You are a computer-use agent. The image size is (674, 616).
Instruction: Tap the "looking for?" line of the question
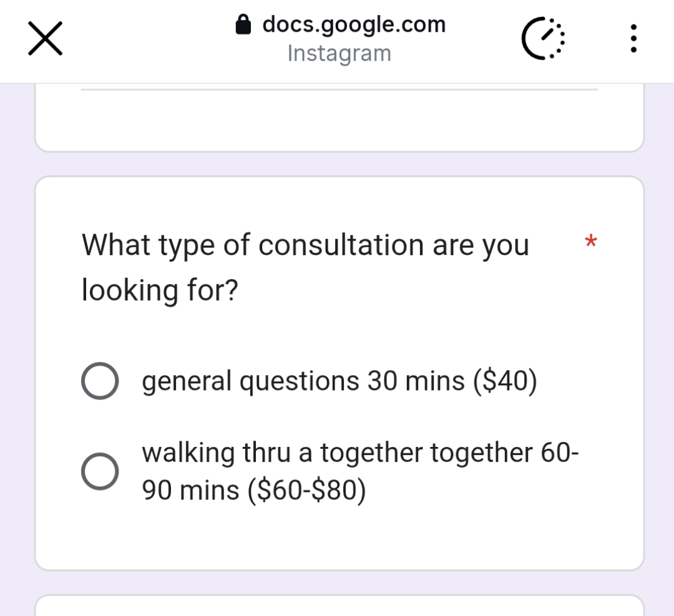(160, 290)
